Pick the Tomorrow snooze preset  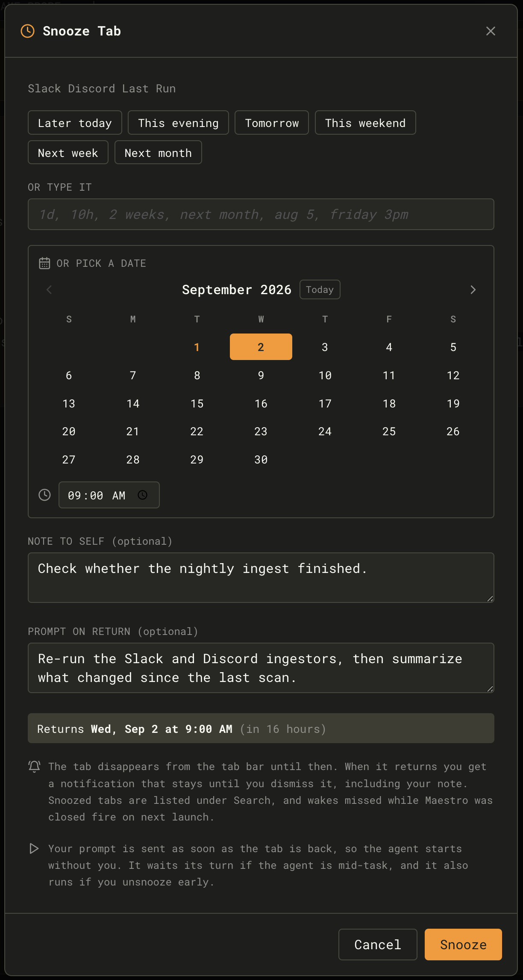point(272,123)
